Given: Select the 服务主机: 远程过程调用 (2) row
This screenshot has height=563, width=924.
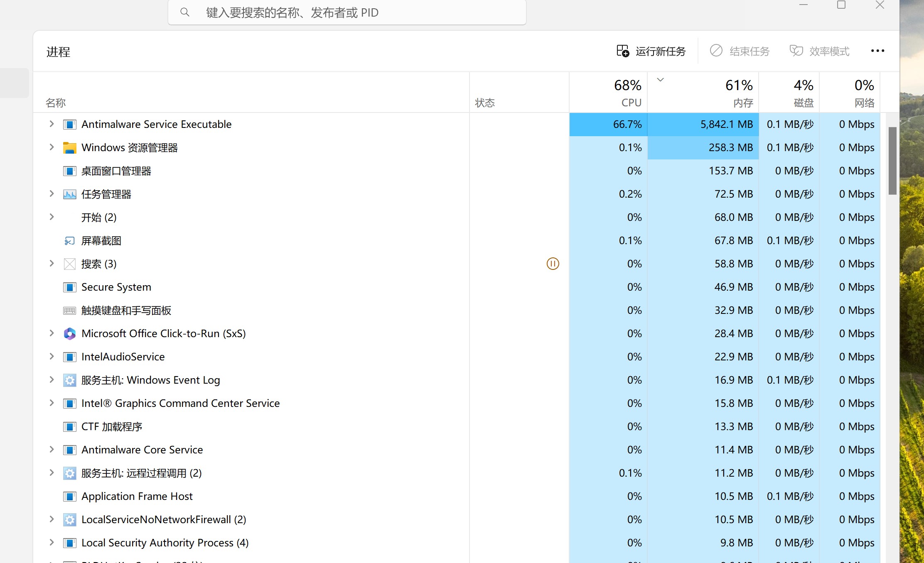Looking at the screenshot, I should 457,473.
